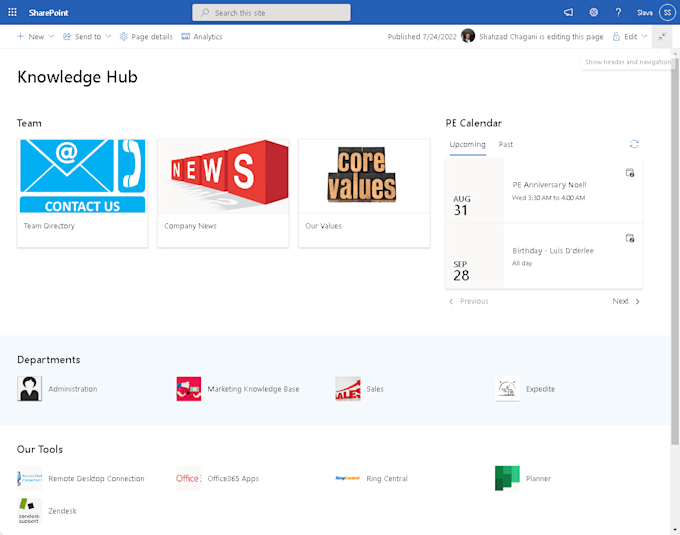Open the Expedite link
This screenshot has width=680, height=535.
[540, 389]
